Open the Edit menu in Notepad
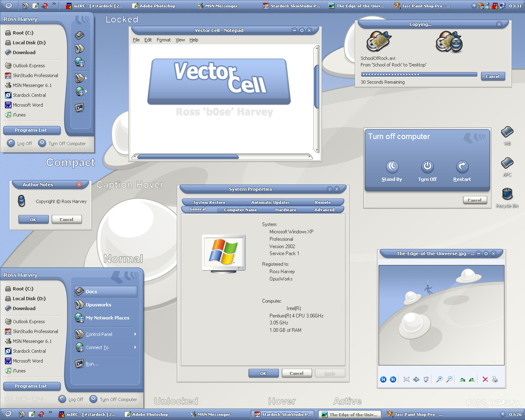 pyautogui.click(x=148, y=40)
